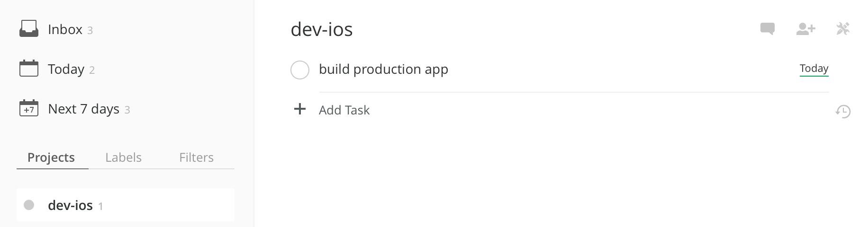Image resolution: width=868 pixels, height=227 pixels.
Task: Click the plus icon beside Add Task
Action: click(x=300, y=109)
